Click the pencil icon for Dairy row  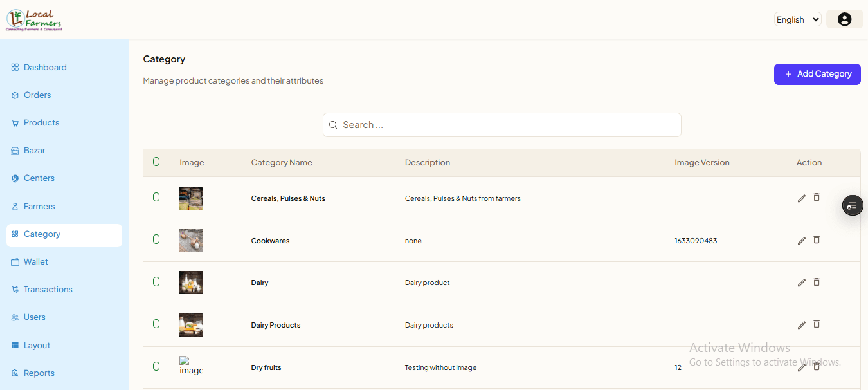pos(801,283)
